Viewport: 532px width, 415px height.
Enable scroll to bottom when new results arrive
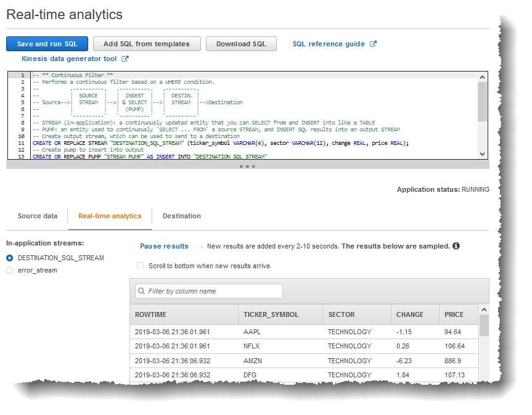tap(141, 265)
